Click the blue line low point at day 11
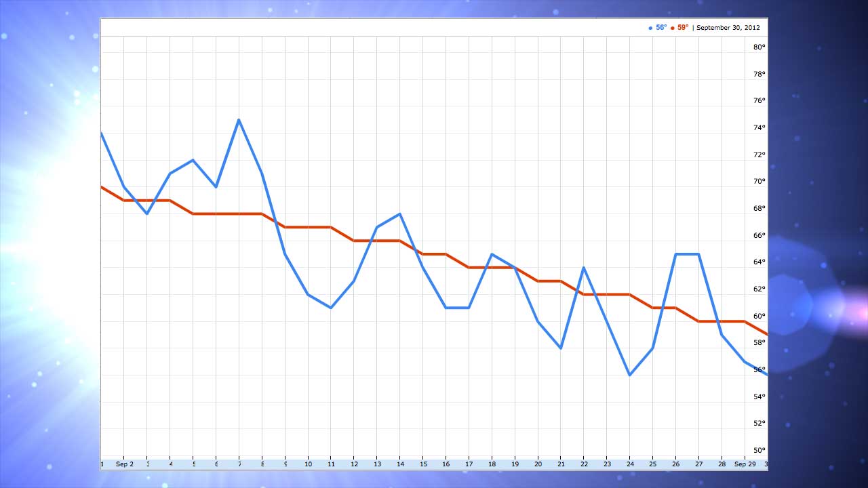 [x=331, y=308]
